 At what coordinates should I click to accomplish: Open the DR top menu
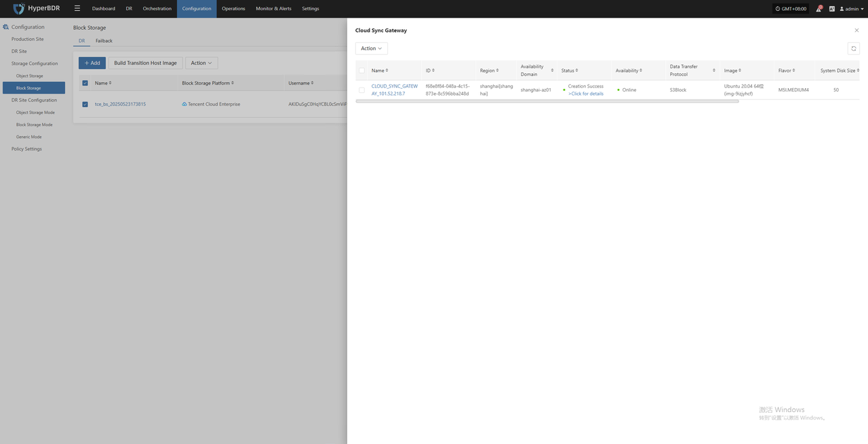(x=129, y=9)
